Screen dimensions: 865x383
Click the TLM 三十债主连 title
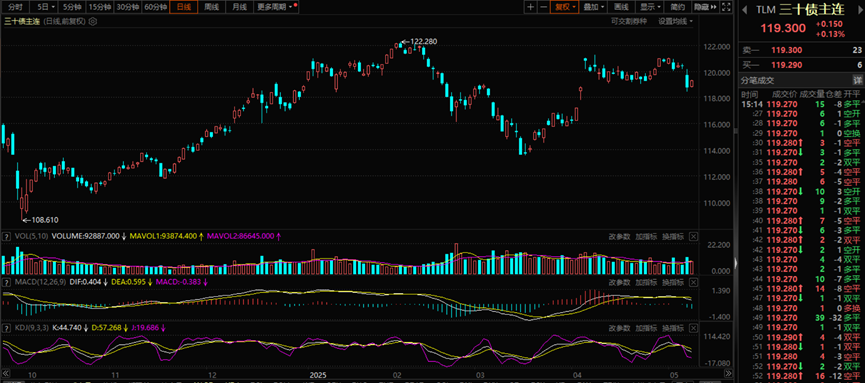pos(800,9)
